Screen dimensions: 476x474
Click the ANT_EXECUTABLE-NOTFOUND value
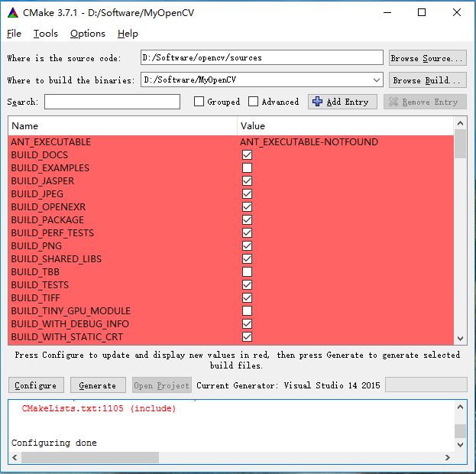click(x=309, y=142)
